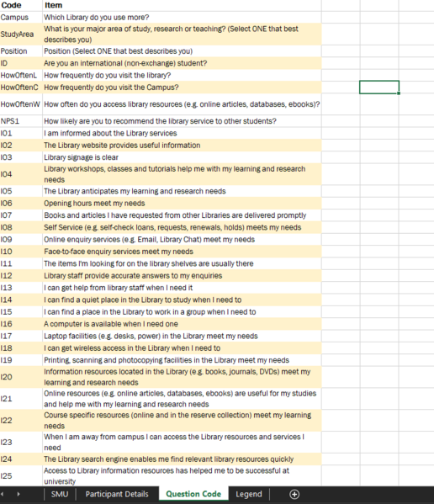The height and width of the screenshot is (504, 434).
Task: Select the ID code cell
Action: [x=21, y=63]
